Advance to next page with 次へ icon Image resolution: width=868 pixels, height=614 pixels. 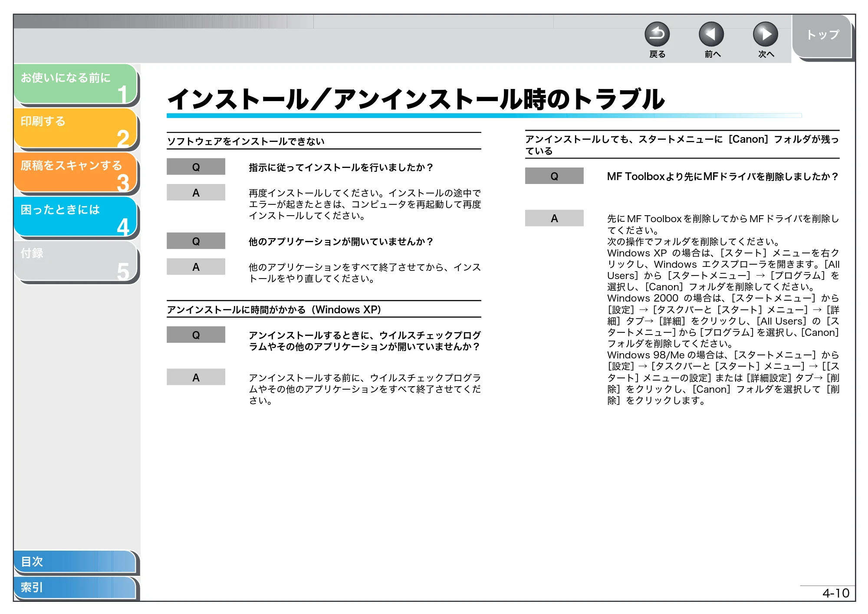(766, 34)
